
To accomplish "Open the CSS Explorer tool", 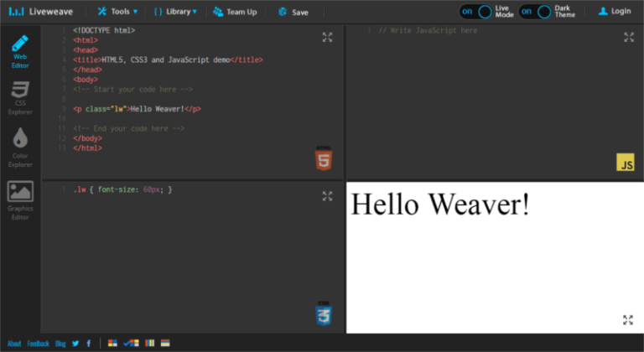I will [x=20, y=97].
